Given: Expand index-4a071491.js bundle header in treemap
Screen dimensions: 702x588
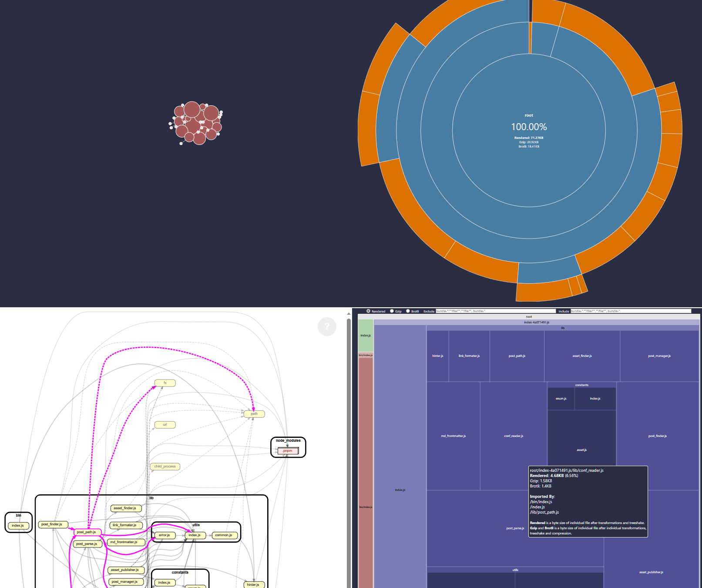Looking at the screenshot, I should pyautogui.click(x=536, y=323).
